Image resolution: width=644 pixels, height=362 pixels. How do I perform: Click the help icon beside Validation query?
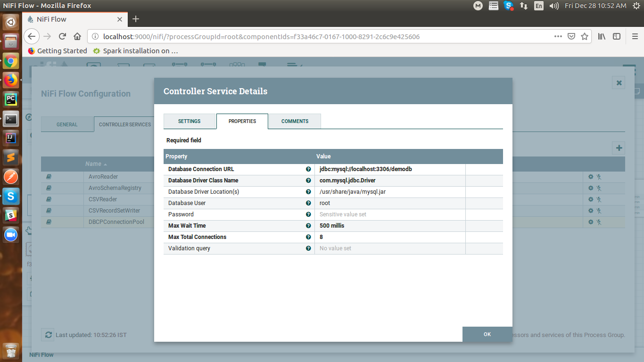pyautogui.click(x=309, y=248)
